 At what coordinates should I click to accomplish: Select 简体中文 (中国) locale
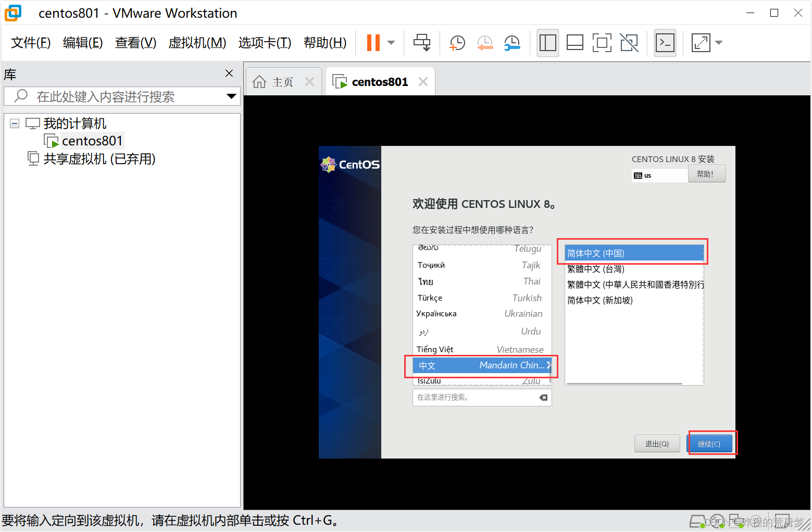click(634, 253)
